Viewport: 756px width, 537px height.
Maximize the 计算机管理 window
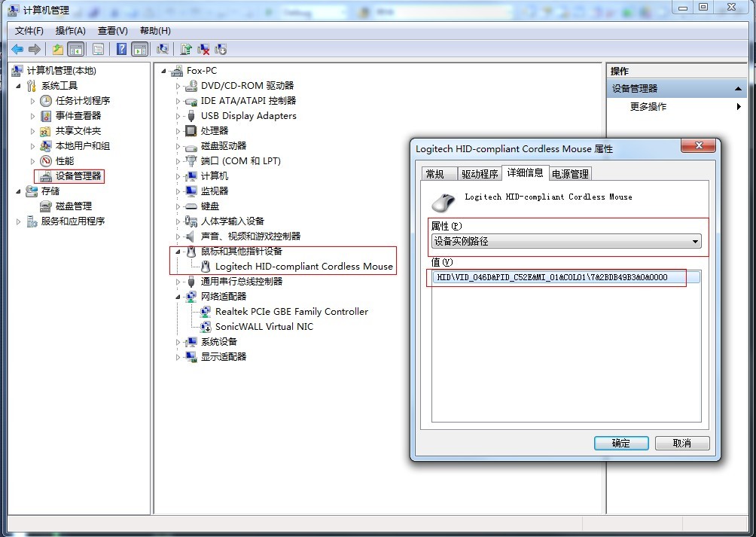[703, 8]
